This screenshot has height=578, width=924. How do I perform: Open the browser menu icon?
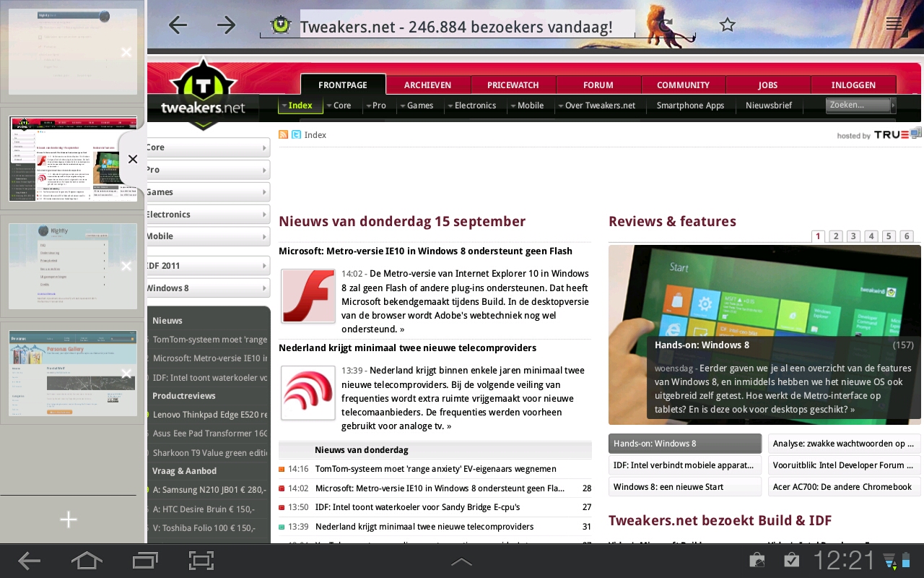pyautogui.click(x=894, y=25)
